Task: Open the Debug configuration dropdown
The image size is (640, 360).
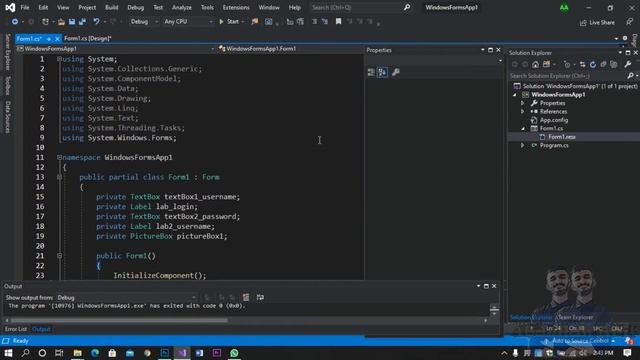Action: point(144,22)
